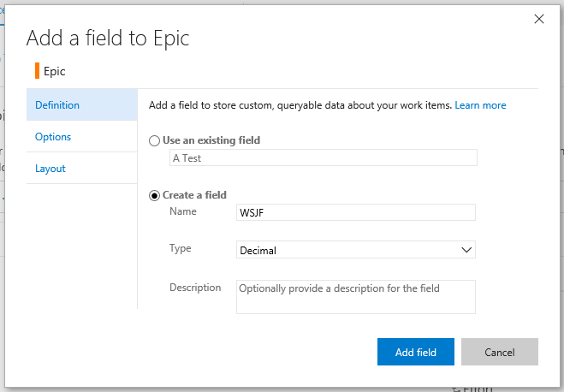The width and height of the screenshot is (564, 392).
Task: Close the Add a field dialog
Action: pyautogui.click(x=538, y=19)
